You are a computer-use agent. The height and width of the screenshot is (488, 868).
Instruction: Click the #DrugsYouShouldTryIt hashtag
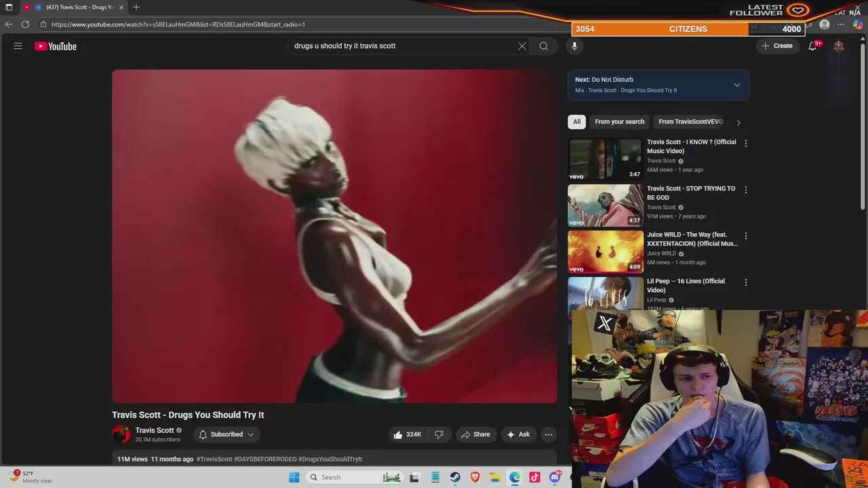(x=330, y=459)
